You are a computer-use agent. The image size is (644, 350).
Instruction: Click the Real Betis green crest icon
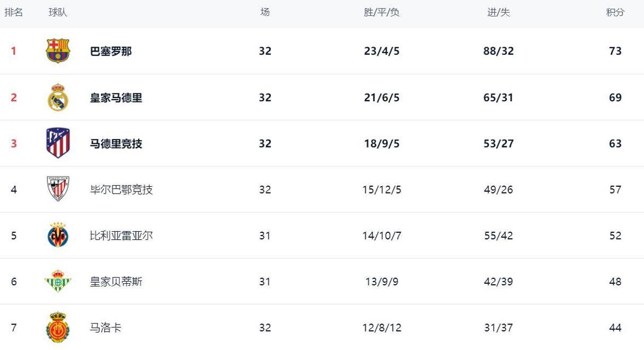(x=58, y=282)
